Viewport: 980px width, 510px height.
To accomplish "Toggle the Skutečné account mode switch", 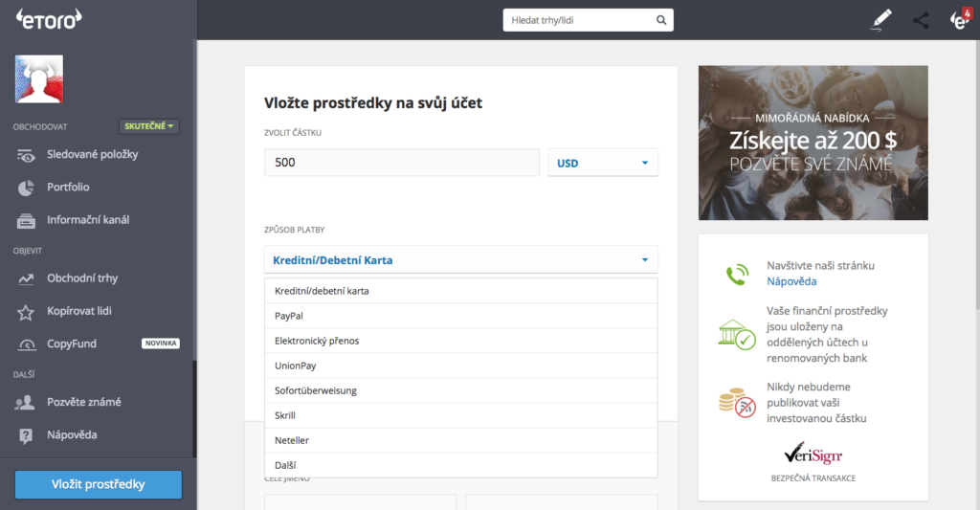I will [x=149, y=126].
